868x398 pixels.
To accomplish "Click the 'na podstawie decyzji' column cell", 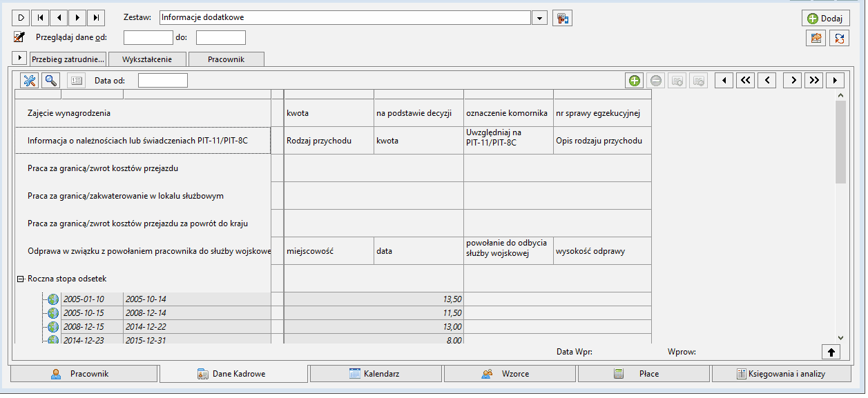I will pyautogui.click(x=418, y=113).
